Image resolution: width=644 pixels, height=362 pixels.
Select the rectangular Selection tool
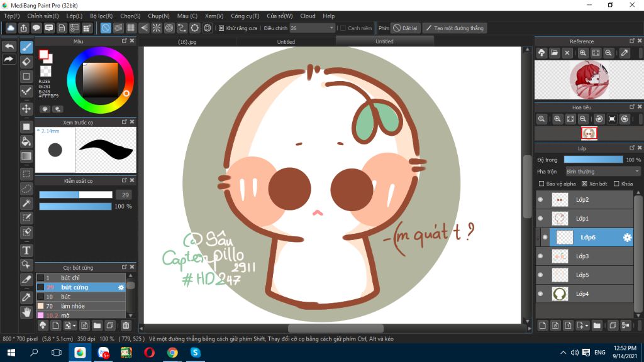pos(26,174)
